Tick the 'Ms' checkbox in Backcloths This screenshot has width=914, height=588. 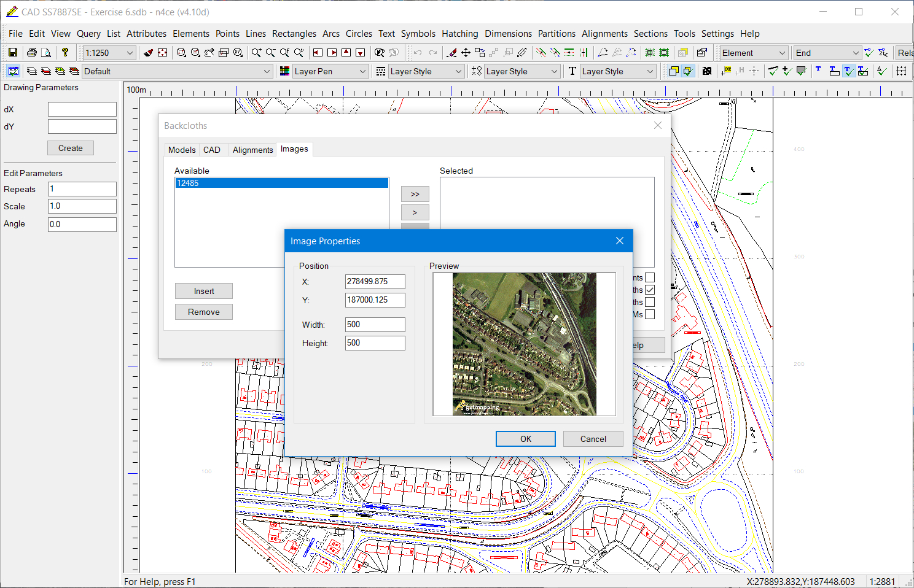point(650,314)
